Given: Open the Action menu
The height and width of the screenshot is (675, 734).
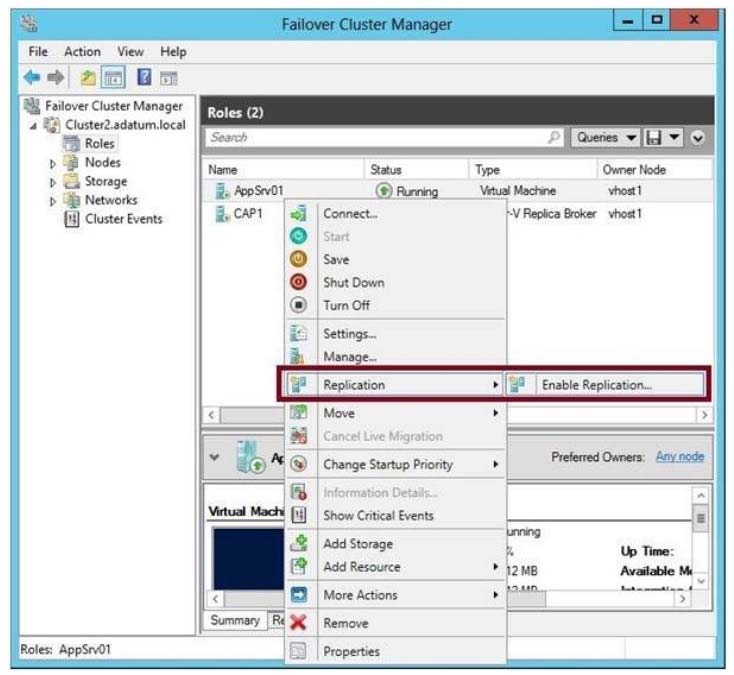Looking at the screenshot, I should 82,51.
